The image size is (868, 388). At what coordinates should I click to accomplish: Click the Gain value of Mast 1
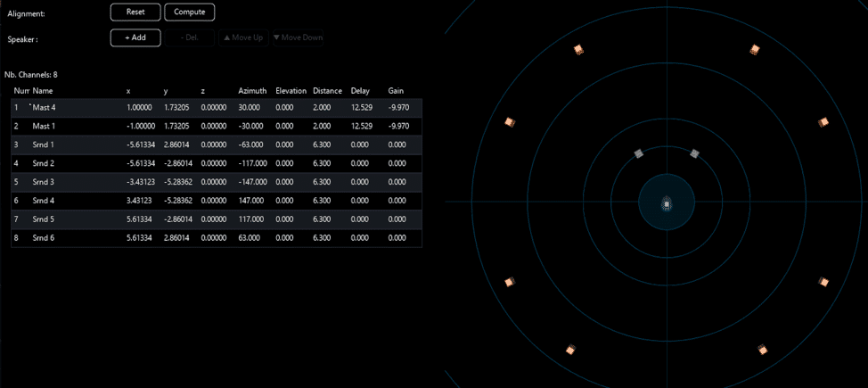[x=398, y=126]
